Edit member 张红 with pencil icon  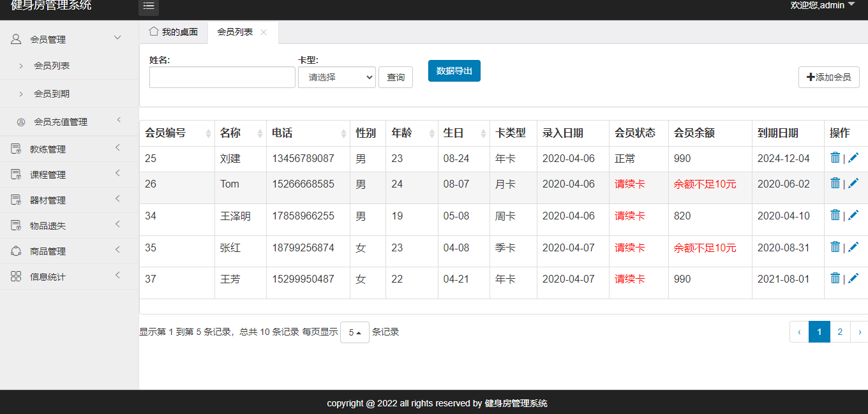point(853,247)
